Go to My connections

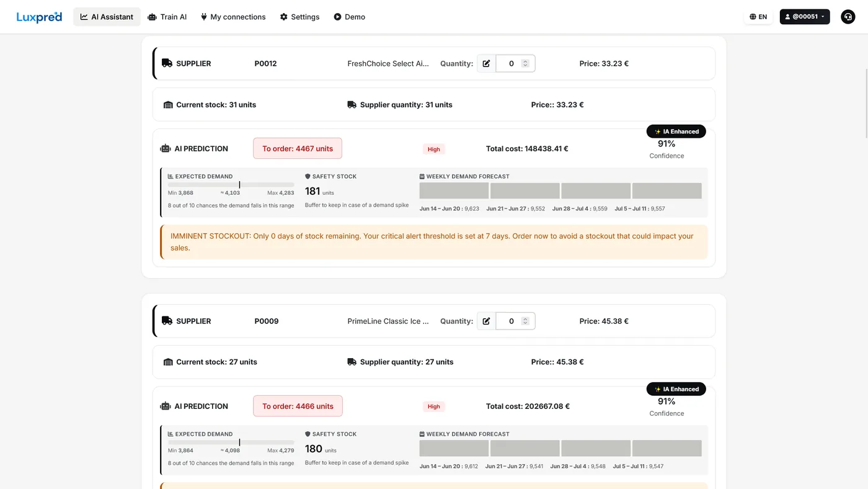click(x=233, y=17)
